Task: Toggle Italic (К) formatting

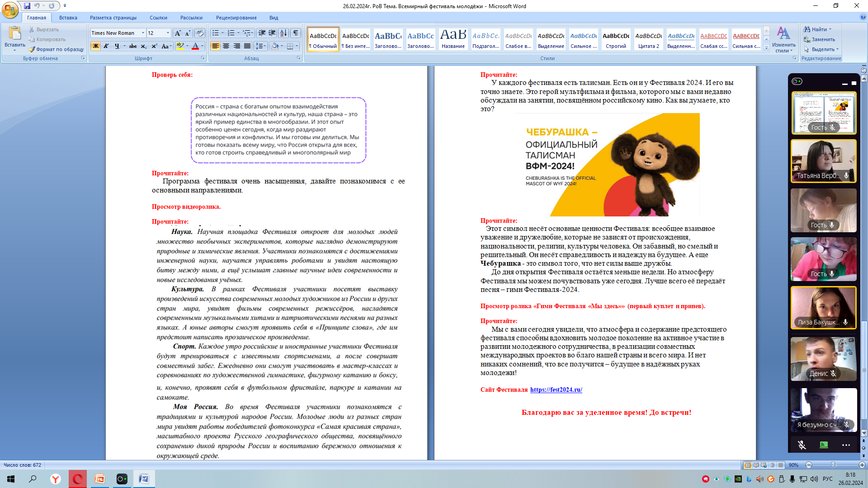Action: click(106, 46)
